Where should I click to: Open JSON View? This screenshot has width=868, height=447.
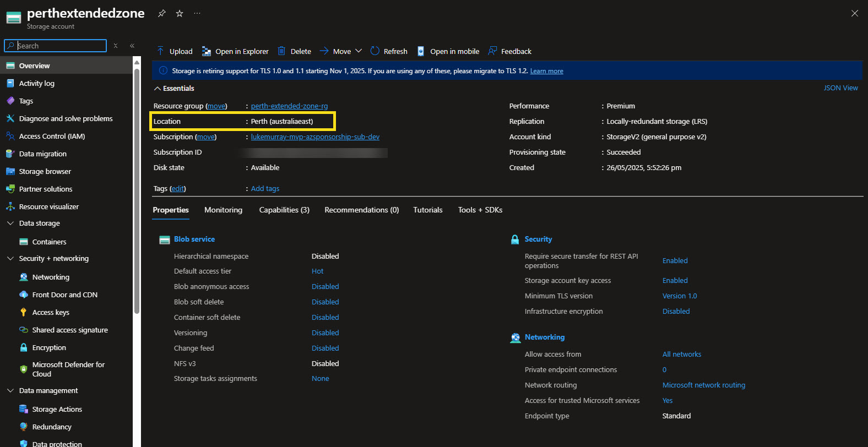[840, 88]
